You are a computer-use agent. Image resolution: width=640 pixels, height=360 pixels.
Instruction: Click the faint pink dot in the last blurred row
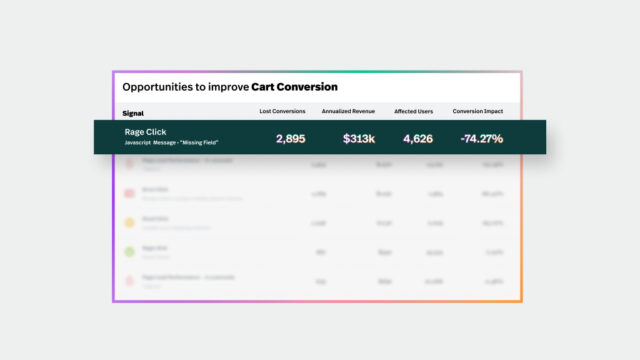click(129, 281)
